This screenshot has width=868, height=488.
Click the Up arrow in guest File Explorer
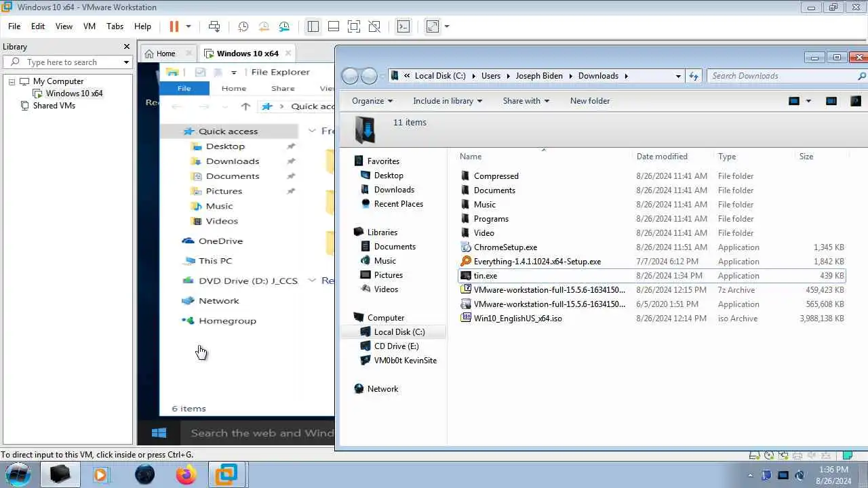[245, 106]
